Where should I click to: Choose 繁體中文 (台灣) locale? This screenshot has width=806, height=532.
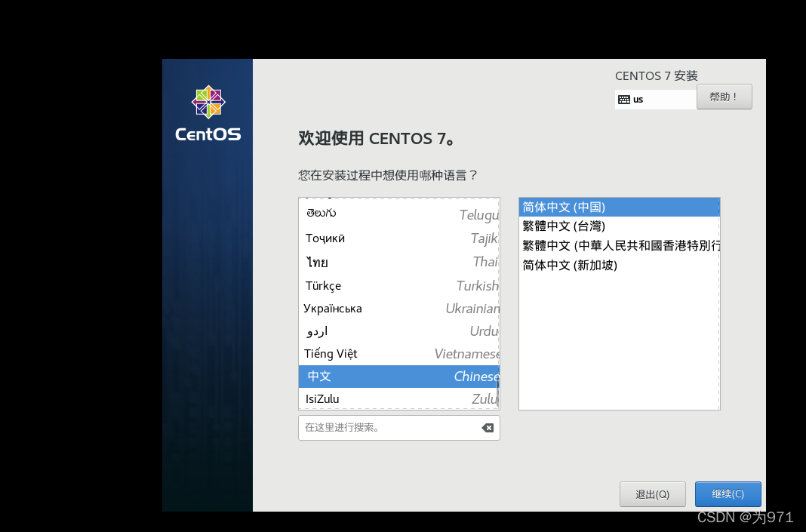point(619,226)
